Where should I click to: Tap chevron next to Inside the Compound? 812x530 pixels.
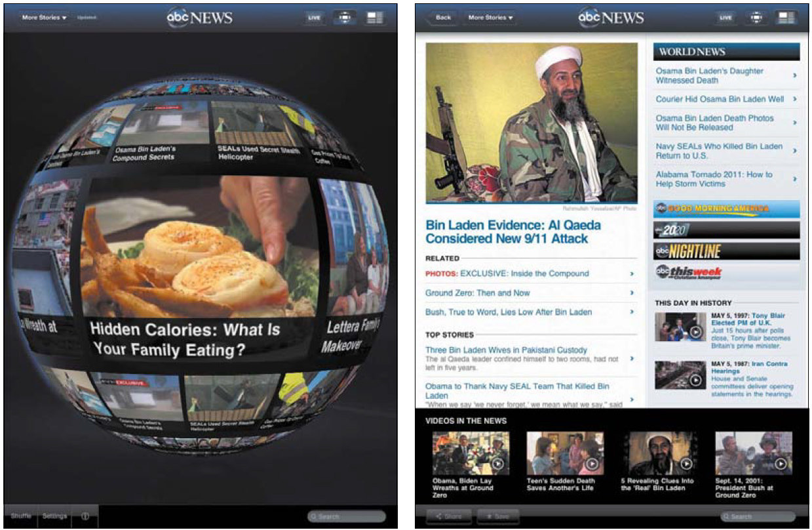pyautogui.click(x=632, y=274)
